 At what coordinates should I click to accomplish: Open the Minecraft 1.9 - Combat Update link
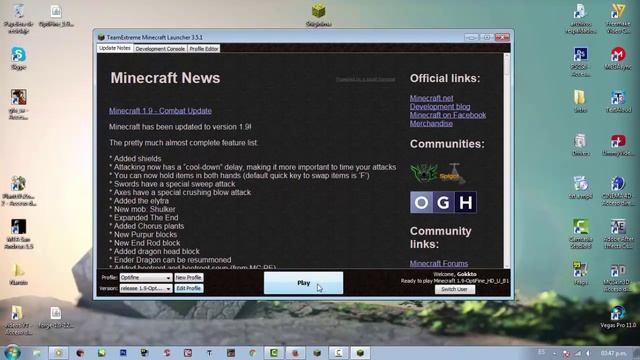point(160,111)
